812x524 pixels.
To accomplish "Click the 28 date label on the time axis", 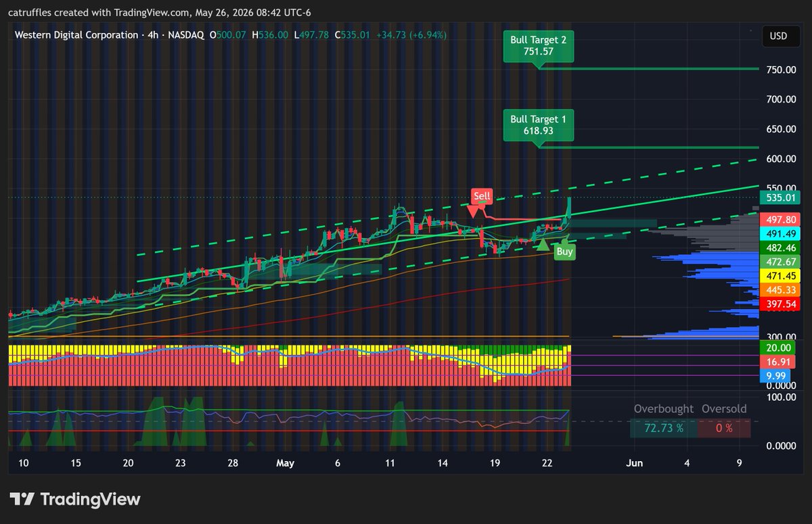I will click(x=233, y=463).
